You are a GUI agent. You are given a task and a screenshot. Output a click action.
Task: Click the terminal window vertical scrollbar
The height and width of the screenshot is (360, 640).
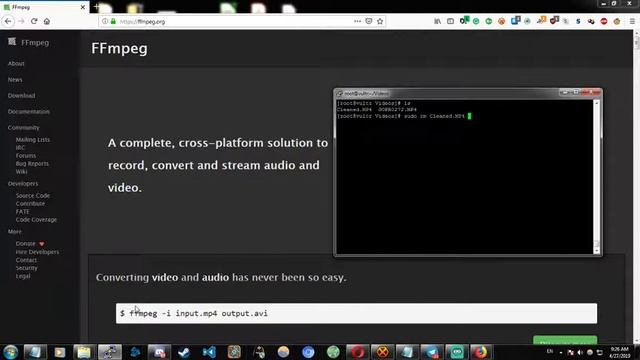(597, 176)
